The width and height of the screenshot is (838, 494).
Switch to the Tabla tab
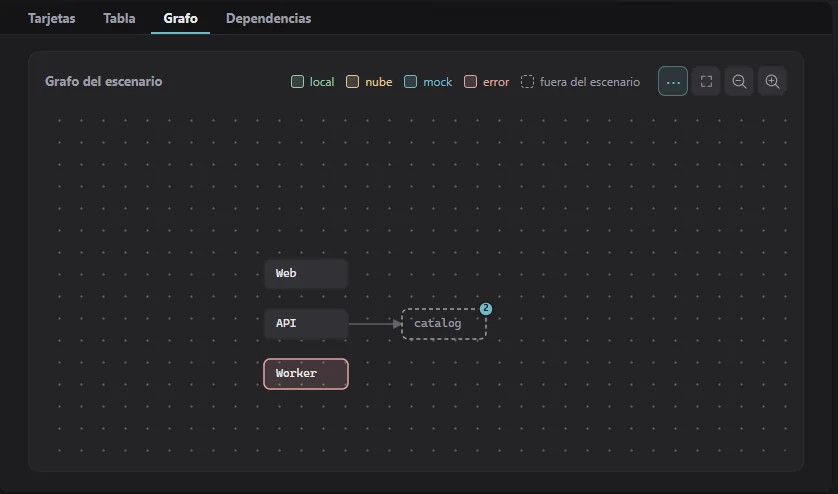click(119, 18)
